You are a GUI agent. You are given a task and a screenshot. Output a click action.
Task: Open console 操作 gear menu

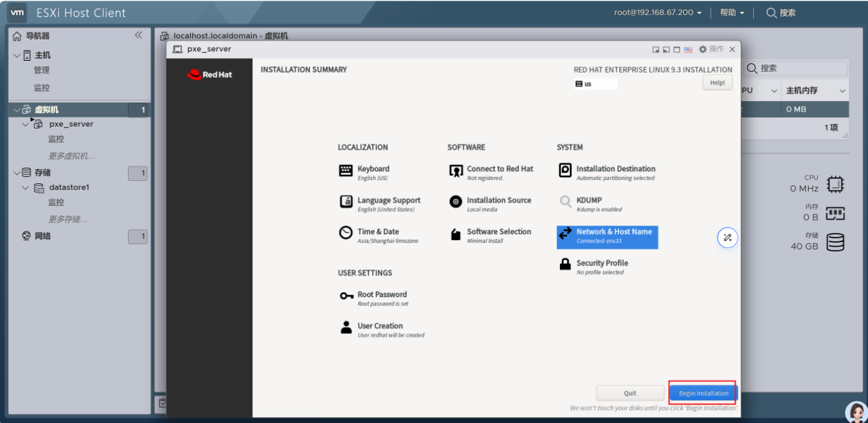[x=711, y=49]
